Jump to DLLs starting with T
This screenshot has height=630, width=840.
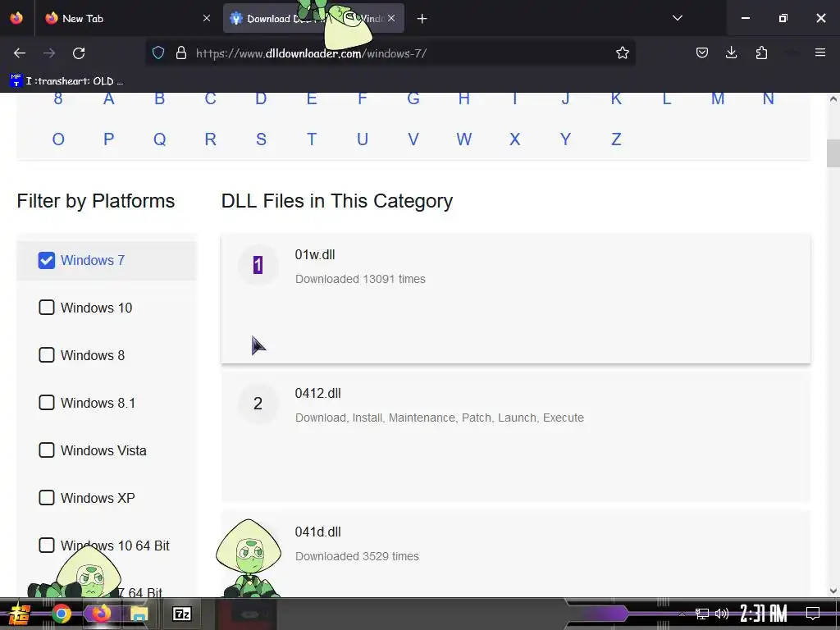point(312,139)
